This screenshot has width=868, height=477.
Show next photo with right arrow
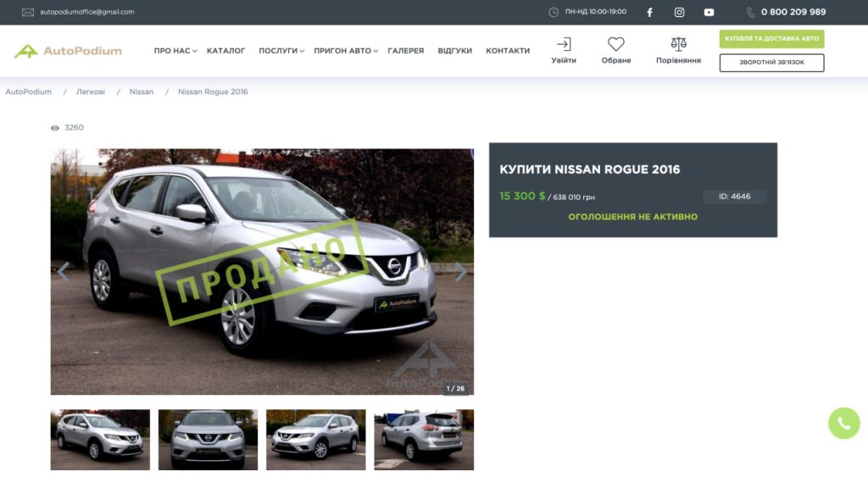coord(460,272)
